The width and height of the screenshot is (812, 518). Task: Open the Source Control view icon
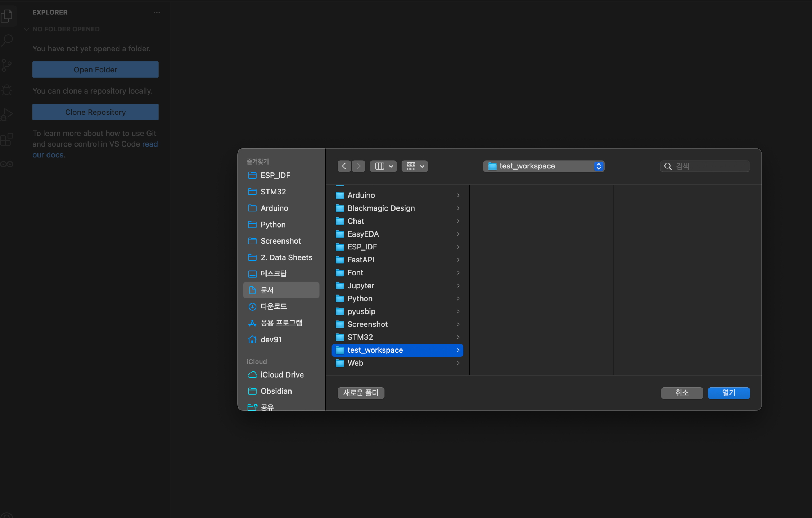7,65
